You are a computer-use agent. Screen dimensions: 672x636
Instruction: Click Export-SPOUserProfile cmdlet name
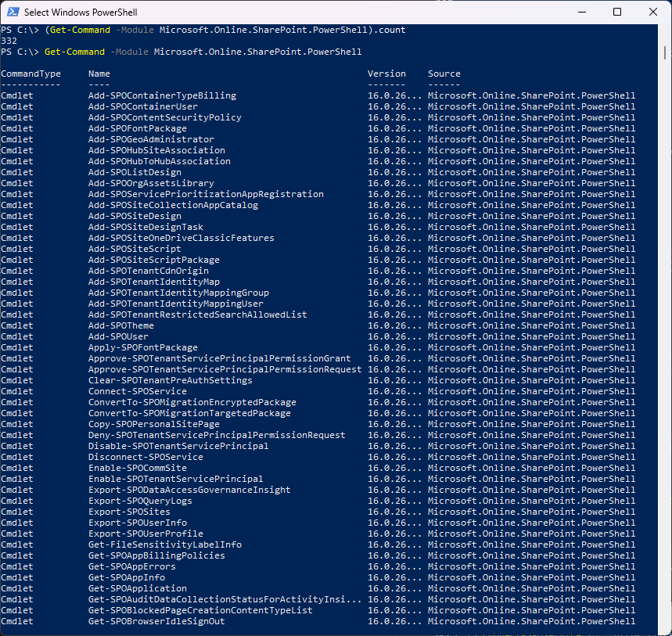[146, 534]
